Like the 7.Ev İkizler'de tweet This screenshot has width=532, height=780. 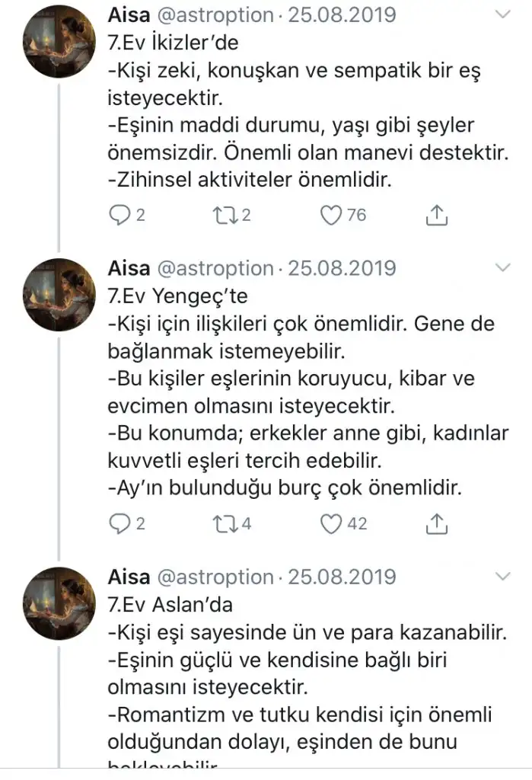[x=331, y=216]
